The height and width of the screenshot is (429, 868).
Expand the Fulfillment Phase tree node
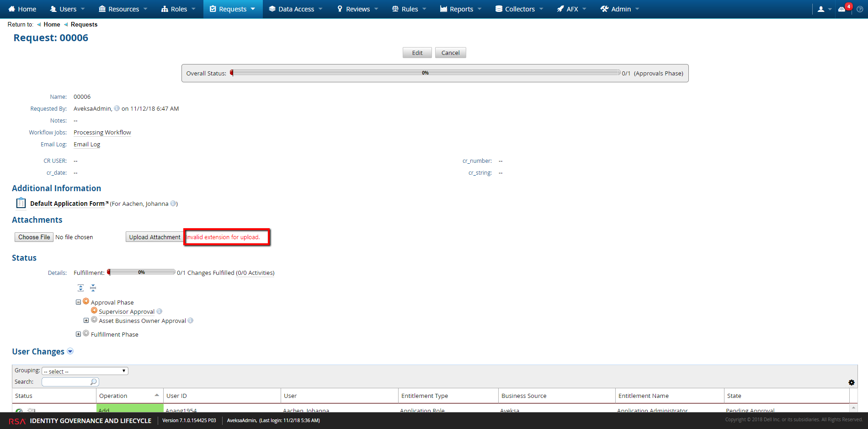click(x=78, y=334)
